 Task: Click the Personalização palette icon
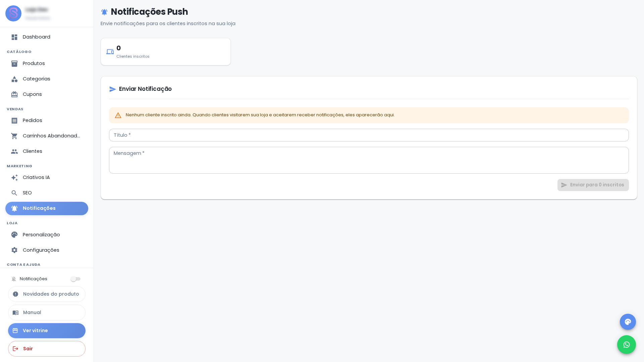point(14,235)
